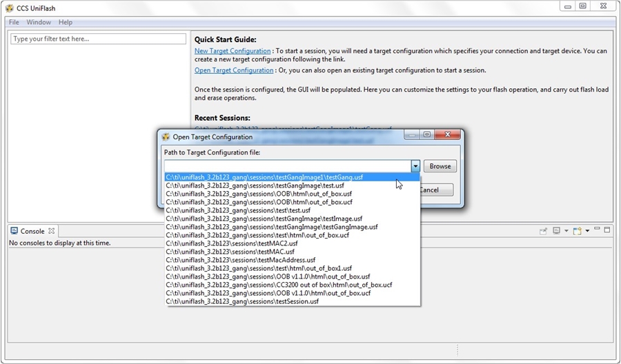Viewport: 621px width, 364px height.
Task: Select CC3200 out of box\html\out_of_box.ucf path
Action: click(x=292, y=285)
